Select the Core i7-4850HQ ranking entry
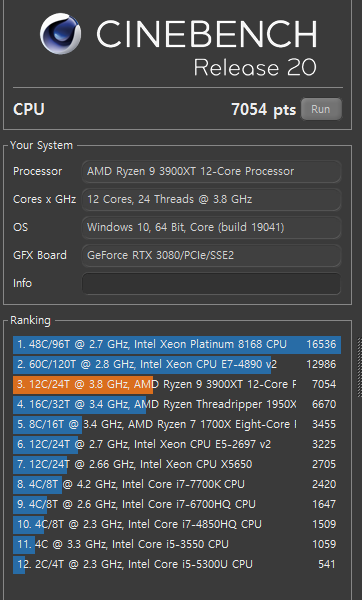 177,524
